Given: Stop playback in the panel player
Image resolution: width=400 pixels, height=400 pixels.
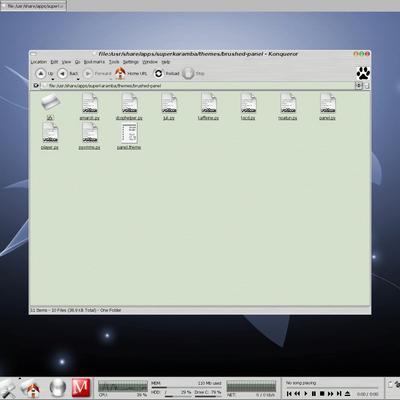Looking at the screenshot, I should point(322,394).
